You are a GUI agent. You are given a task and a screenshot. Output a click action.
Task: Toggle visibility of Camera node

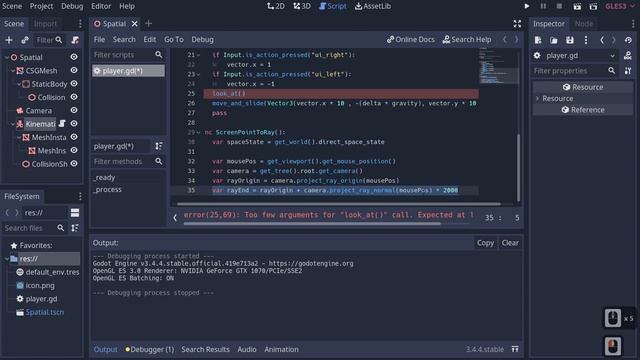pyautogui.click(x=74, y=110)
